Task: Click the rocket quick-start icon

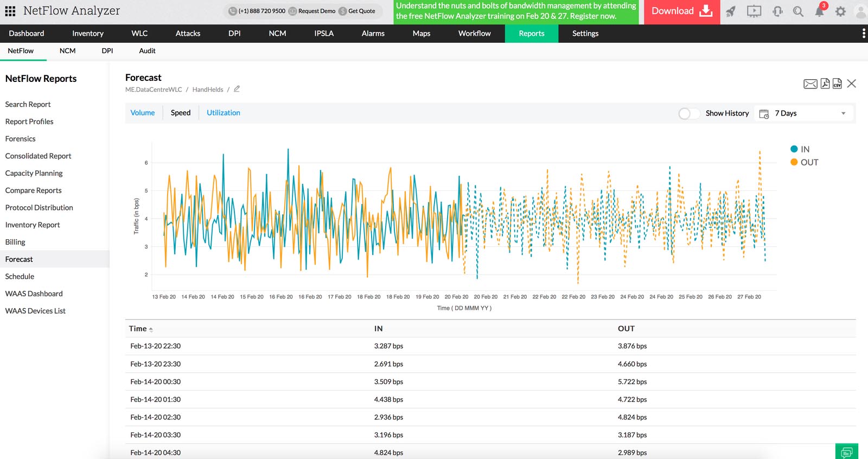Action: click(x=731, y=11)
